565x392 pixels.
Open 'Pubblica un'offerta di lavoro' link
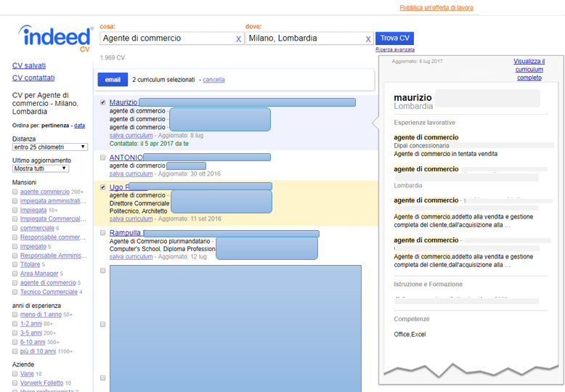436,7
